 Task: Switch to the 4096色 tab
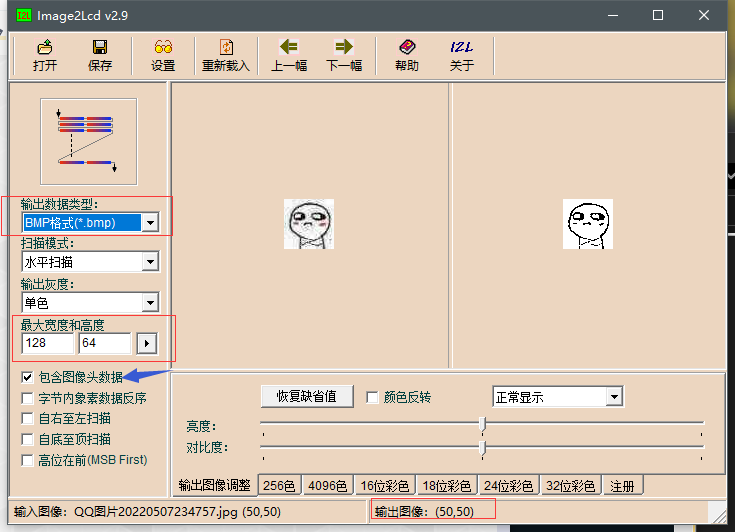click(327, 486)
